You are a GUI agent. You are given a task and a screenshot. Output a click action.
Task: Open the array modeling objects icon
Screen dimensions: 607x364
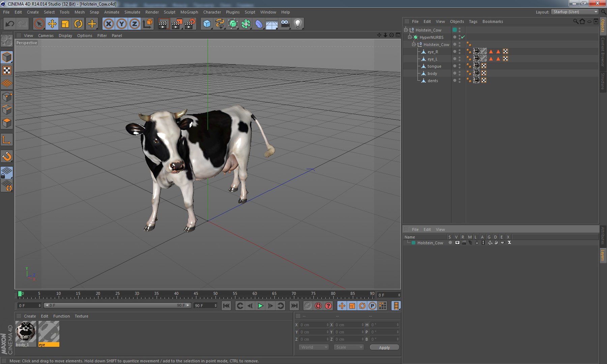[x=246, y=24]
